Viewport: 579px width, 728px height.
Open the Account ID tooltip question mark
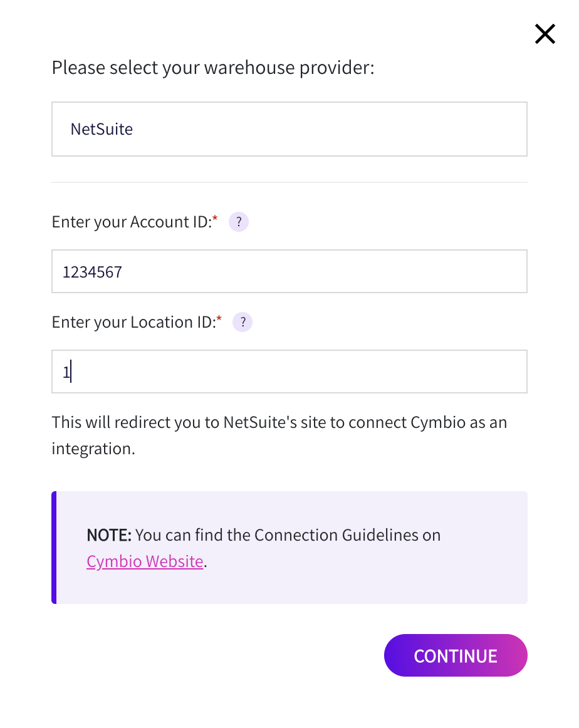(x=238, y=222)
